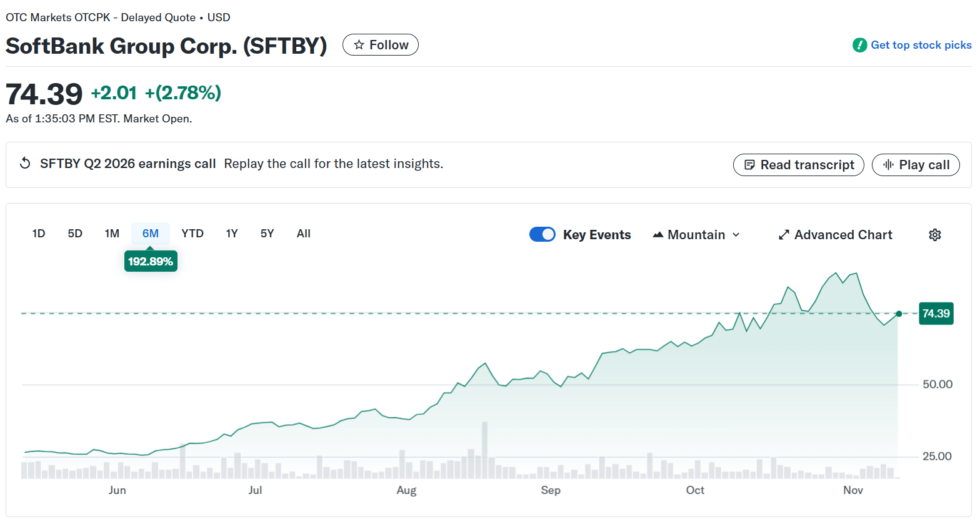The image size is (980, 524).
Task: Click the Advanced Chart expand arrows icon
Action: click(x=784, y=235)
